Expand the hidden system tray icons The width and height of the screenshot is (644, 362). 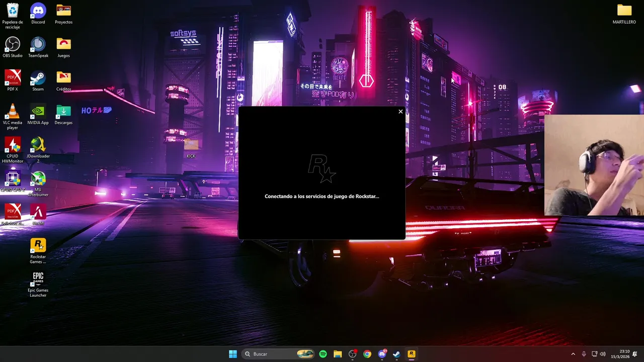pyautogui.click(x=573, y=354)
